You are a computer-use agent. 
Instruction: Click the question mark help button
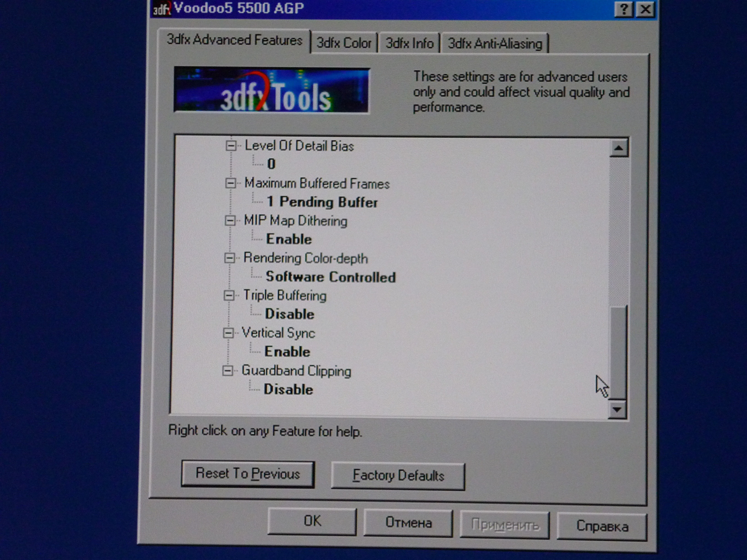click(623, 9)
